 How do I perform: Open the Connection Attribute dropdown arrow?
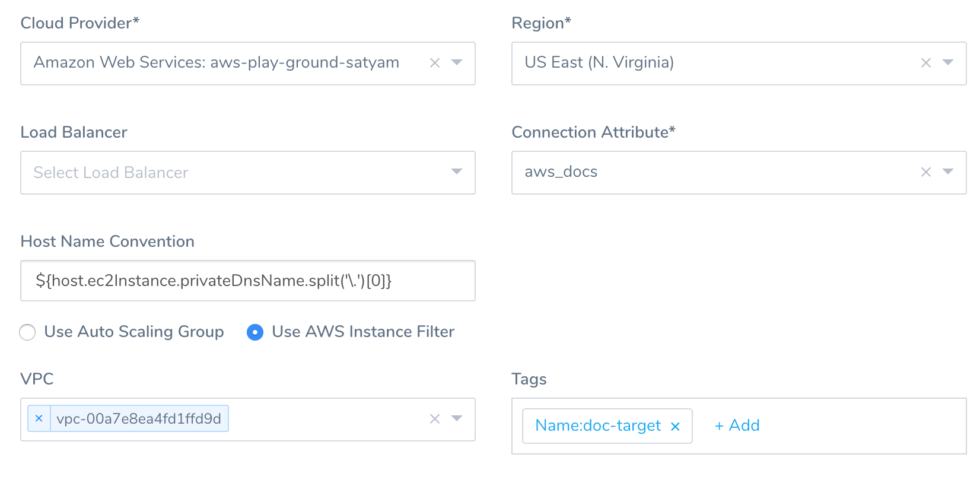coord(948,171)
